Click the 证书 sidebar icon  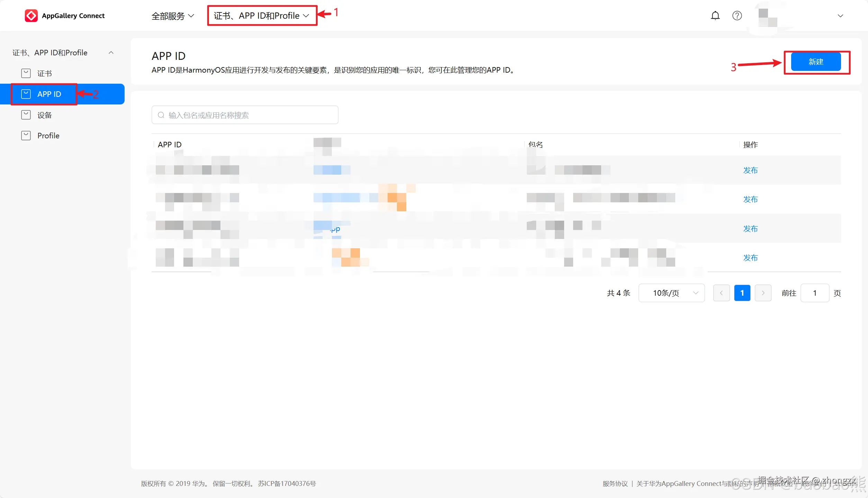click(x=26, y=73)
